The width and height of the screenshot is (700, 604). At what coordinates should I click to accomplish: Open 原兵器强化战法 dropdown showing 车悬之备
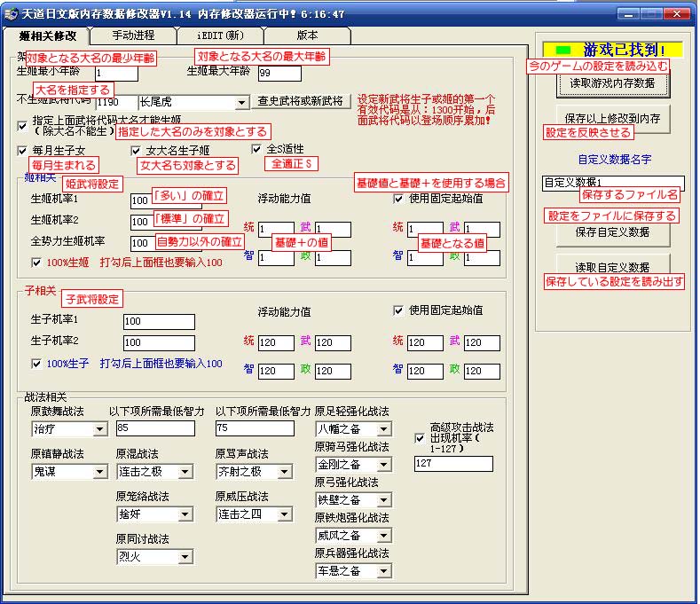pos(383,571)
